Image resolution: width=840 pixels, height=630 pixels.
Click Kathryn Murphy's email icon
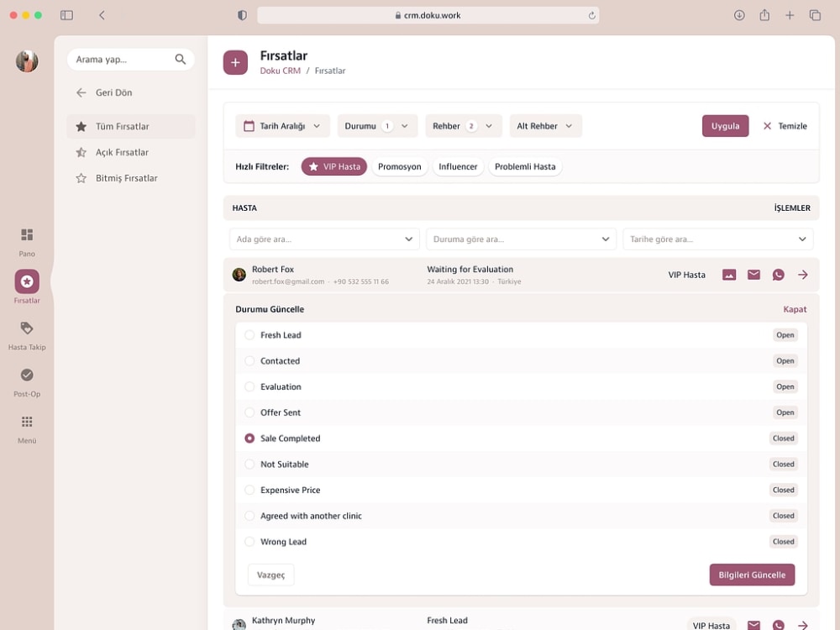753,625
